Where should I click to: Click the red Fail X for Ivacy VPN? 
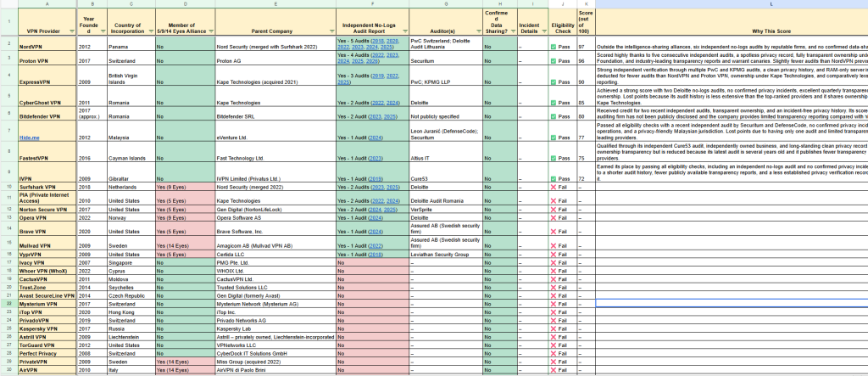554,263
